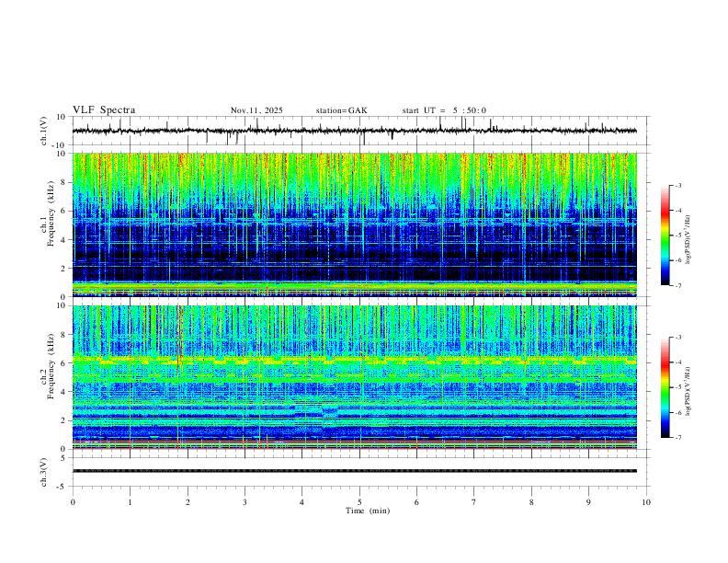Click the time axis tick label '2'
This screenshot has height=563, width=728.
[x=188, y=502]
